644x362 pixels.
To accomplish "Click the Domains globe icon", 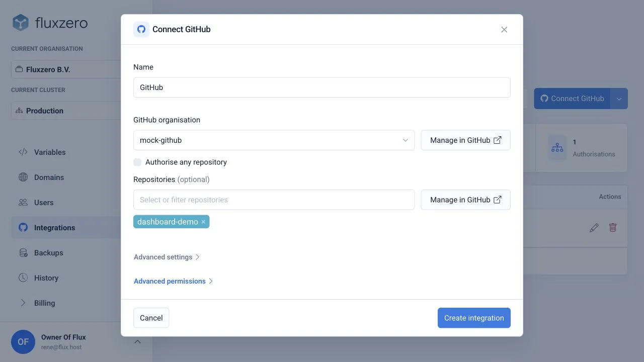I will click(23, 177).
